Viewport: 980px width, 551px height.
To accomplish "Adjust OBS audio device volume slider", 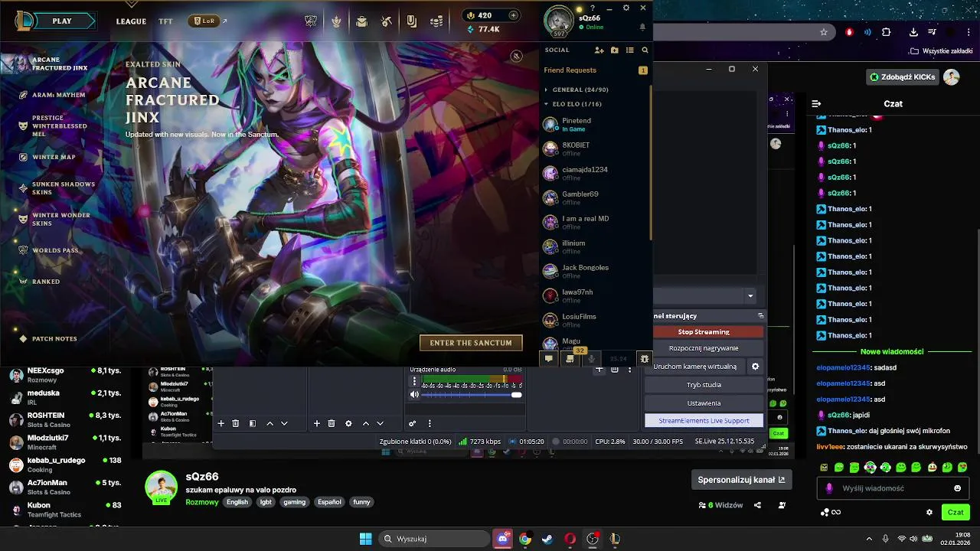I will [x=471, y=395].
